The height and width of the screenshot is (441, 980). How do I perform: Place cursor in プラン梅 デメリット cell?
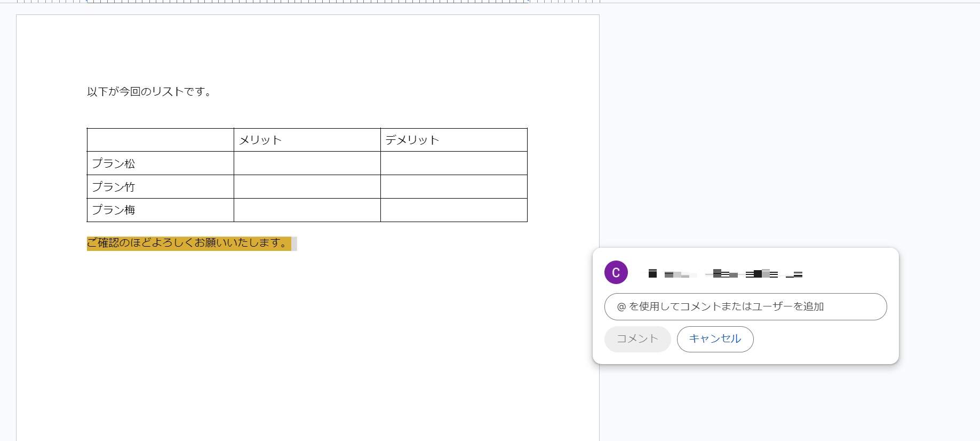(453, 210)
